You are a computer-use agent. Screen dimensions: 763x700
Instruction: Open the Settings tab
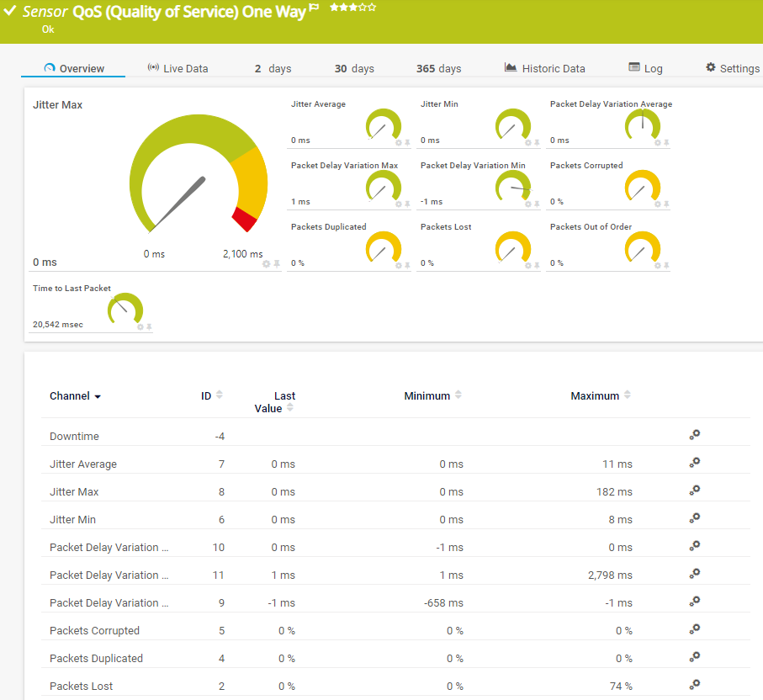(x=732, y=68)
